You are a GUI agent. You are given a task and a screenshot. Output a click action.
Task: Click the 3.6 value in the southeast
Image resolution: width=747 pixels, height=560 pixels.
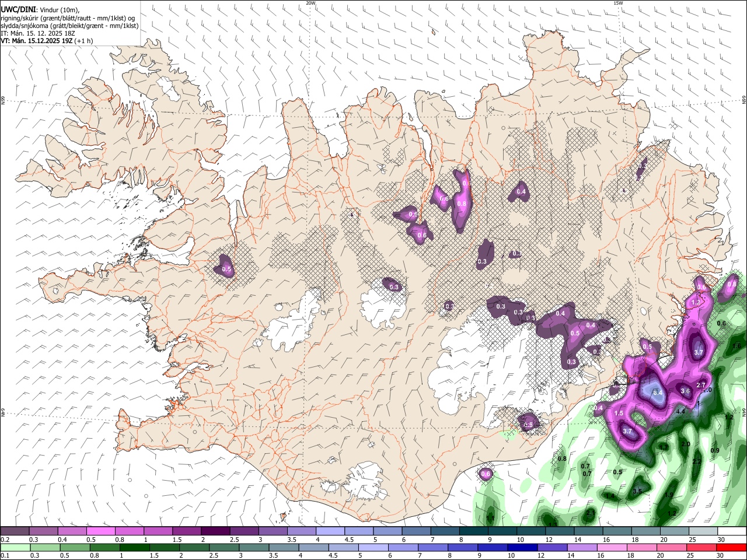pyautogui.click(x=686, y=391)
